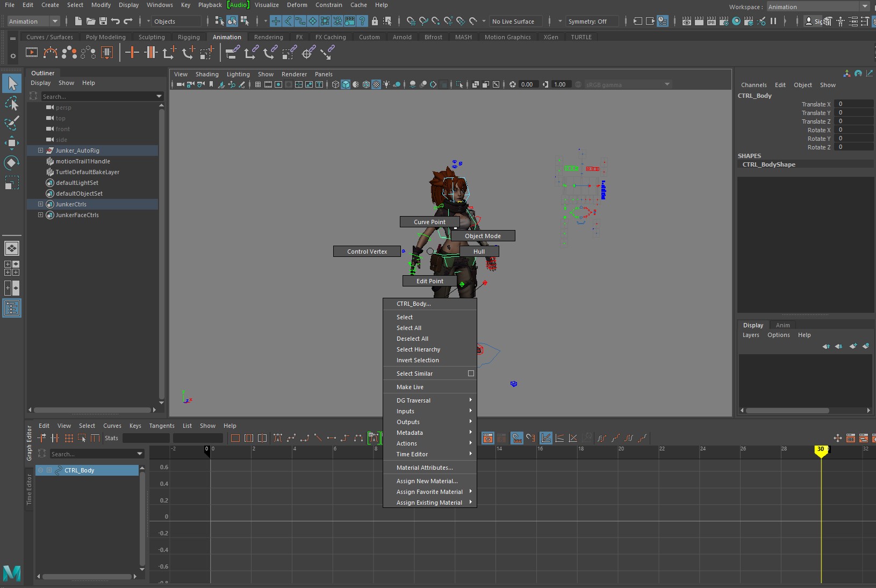Click the Graph Editor Insert Keys tool icon
876x588 pixels.
point(55,438)
